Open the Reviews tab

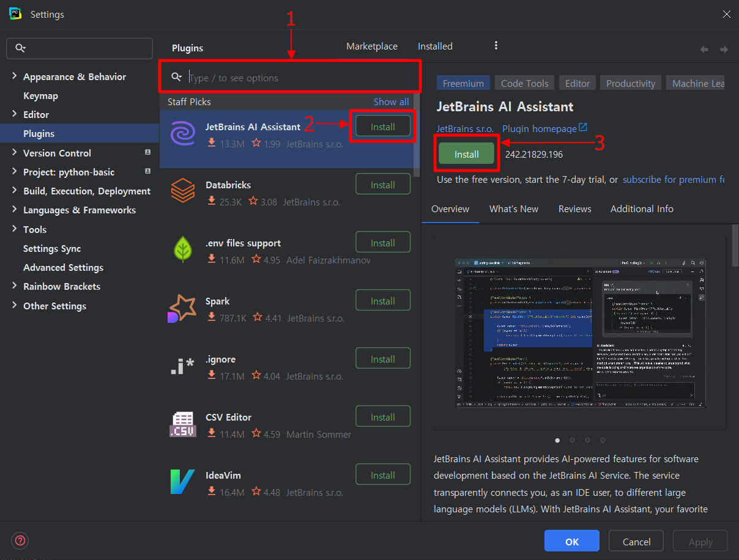[575, 209]
